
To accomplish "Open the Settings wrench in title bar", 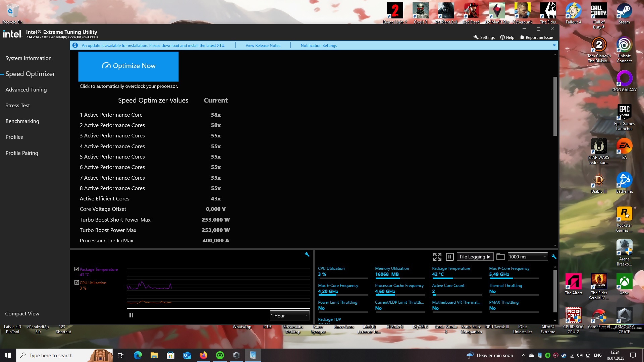I will click(476, 37).
